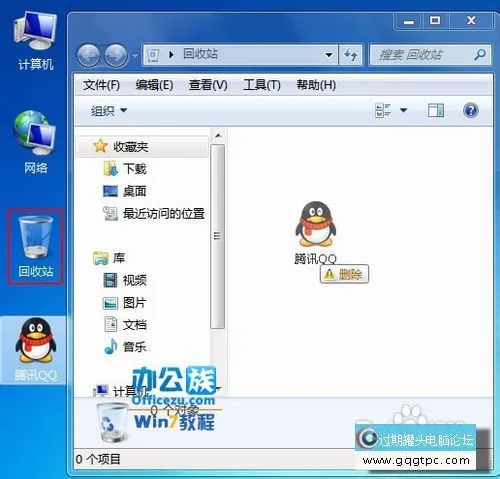
Task: Toggle the preview pane button
Action: [436, 111]
